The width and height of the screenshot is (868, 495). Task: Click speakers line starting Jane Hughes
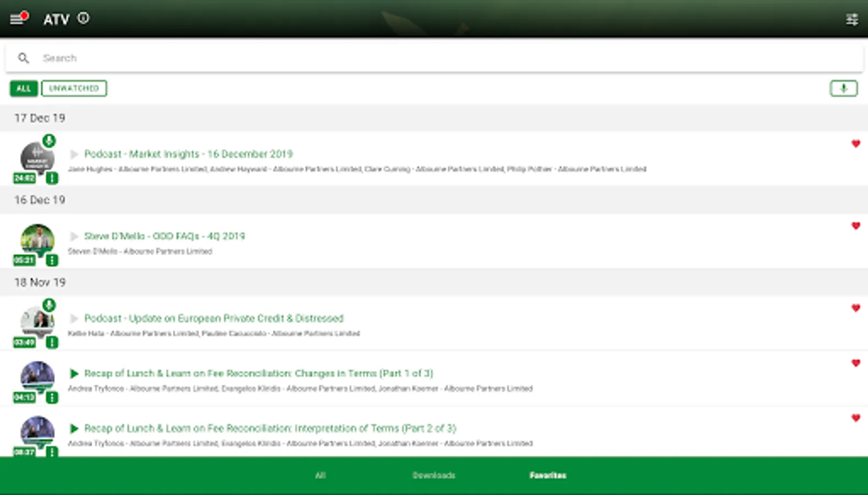click(x=357, y=169)
